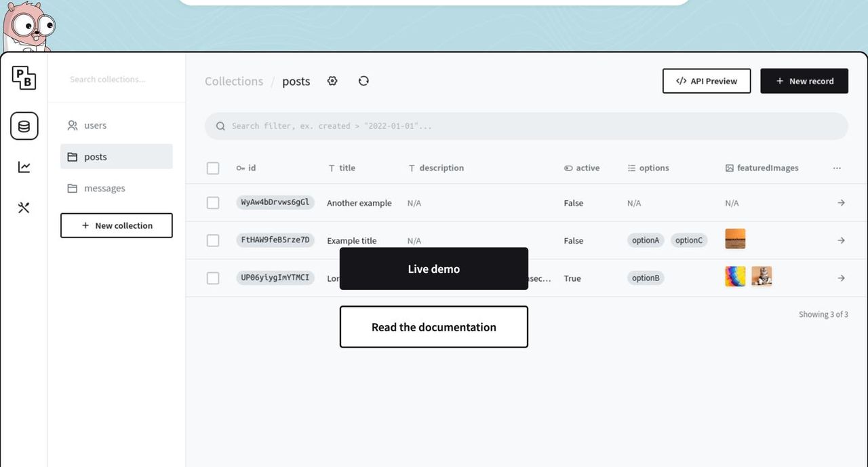Click the optionC tag
The image size is (868, 467).
(689, 240)
